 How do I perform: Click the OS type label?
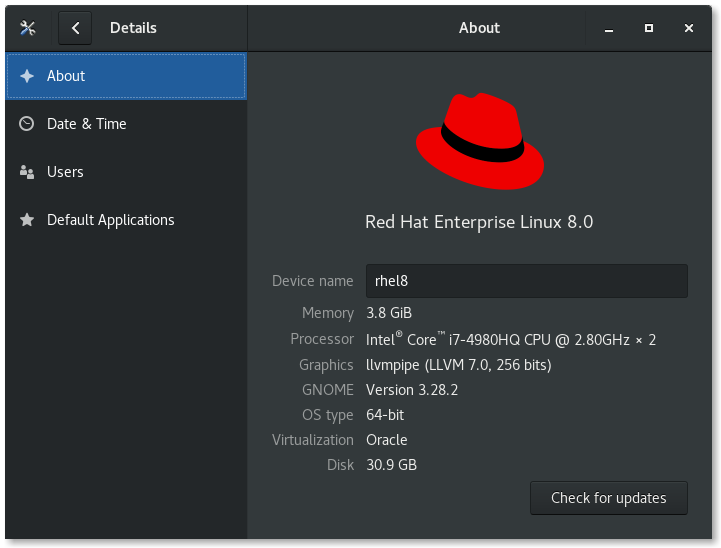tap(327, 415)
